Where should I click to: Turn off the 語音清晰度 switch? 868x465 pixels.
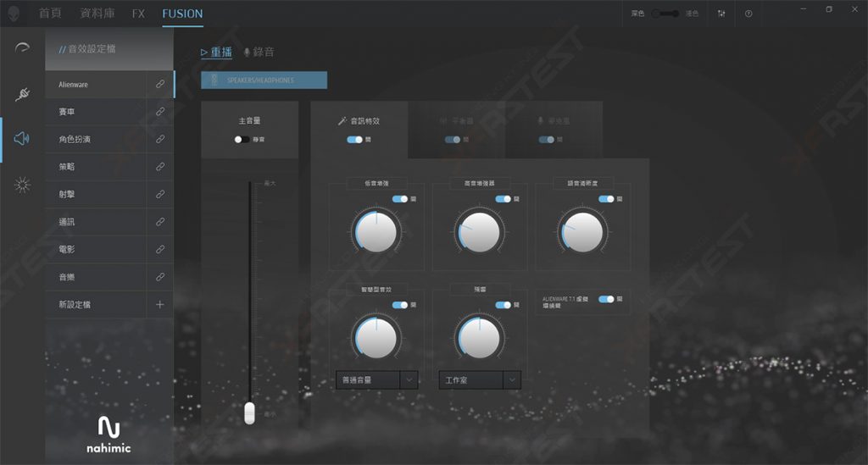pos(606,199)
